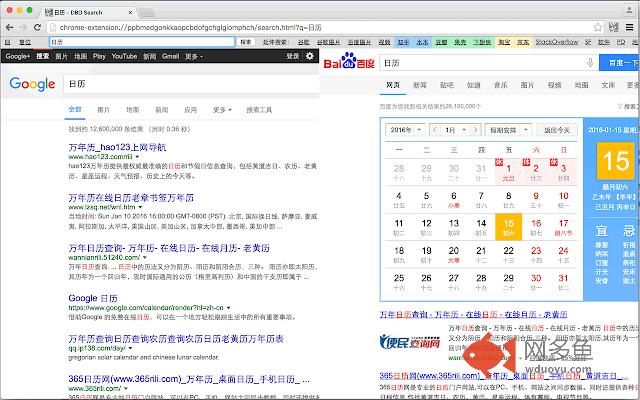Screen dimensions: 640x400
Task: Click the Chrome address bar
Action: point(318,27)
